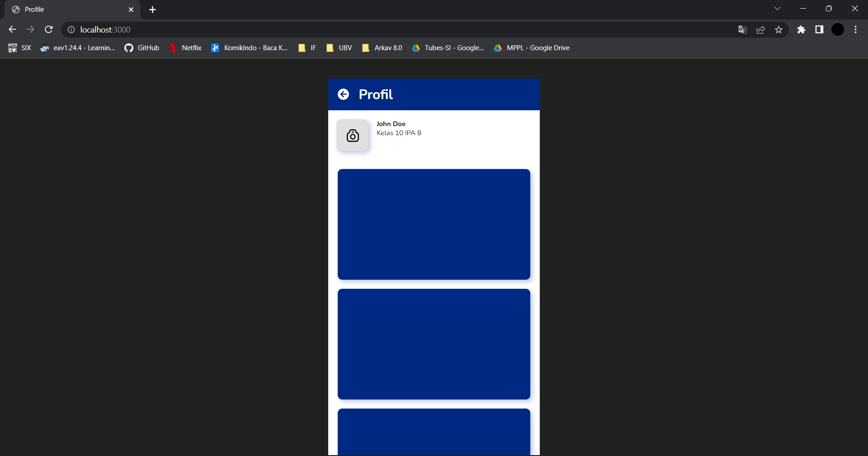868x456 pixels.
Task: Click the John Doe name text
Action: [391, 124]
